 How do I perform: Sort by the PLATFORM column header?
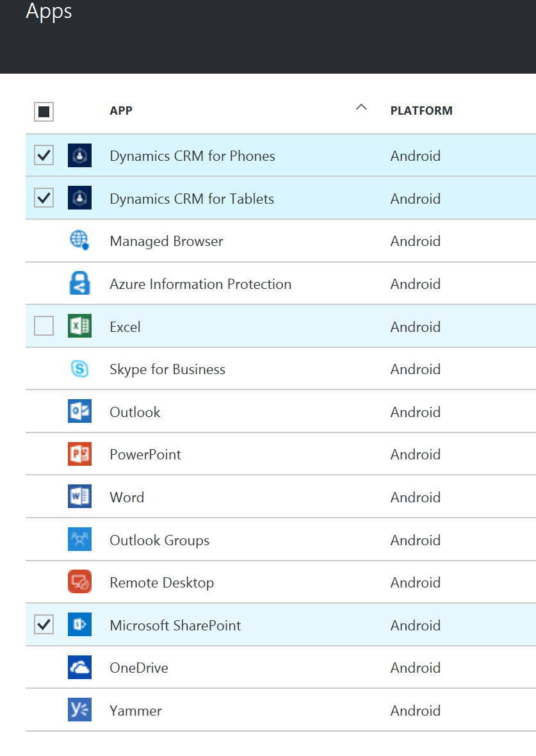(x=421, y=111)
